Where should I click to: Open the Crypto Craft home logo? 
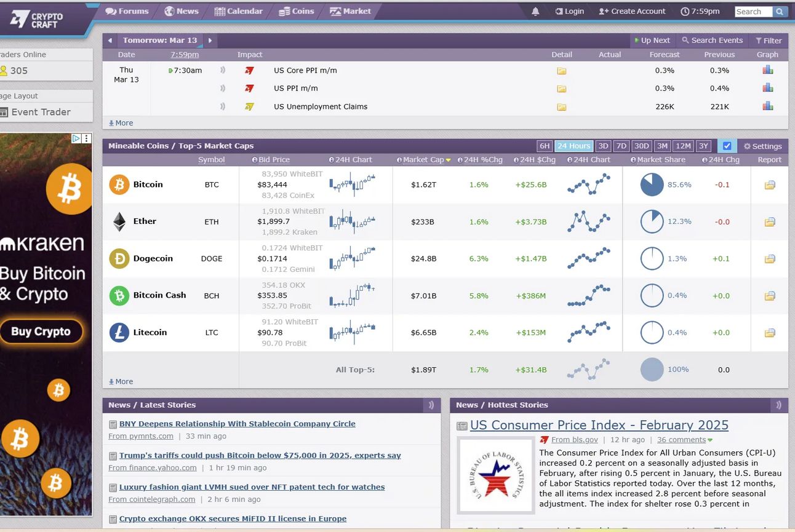pyautogui.click(x=37, y=20)
